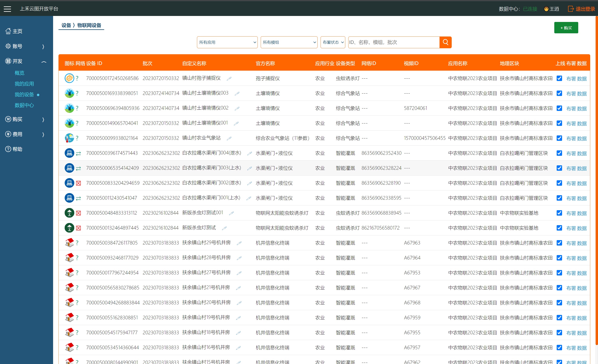Image resolution: width=598 pixels, height=364 pixels.
Task: Click the sluice gate icon for 白衣拉噶水渠闸门003(上水)
Action: tap(69, 168)
